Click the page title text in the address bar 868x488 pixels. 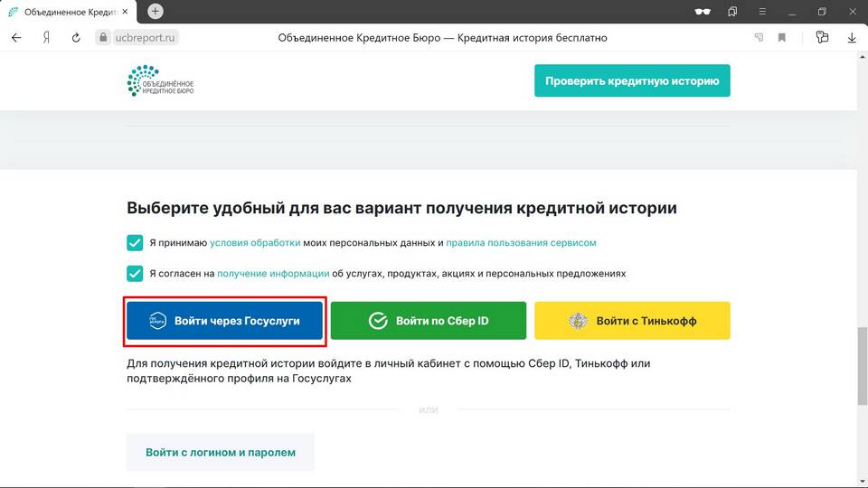point(442,38)
